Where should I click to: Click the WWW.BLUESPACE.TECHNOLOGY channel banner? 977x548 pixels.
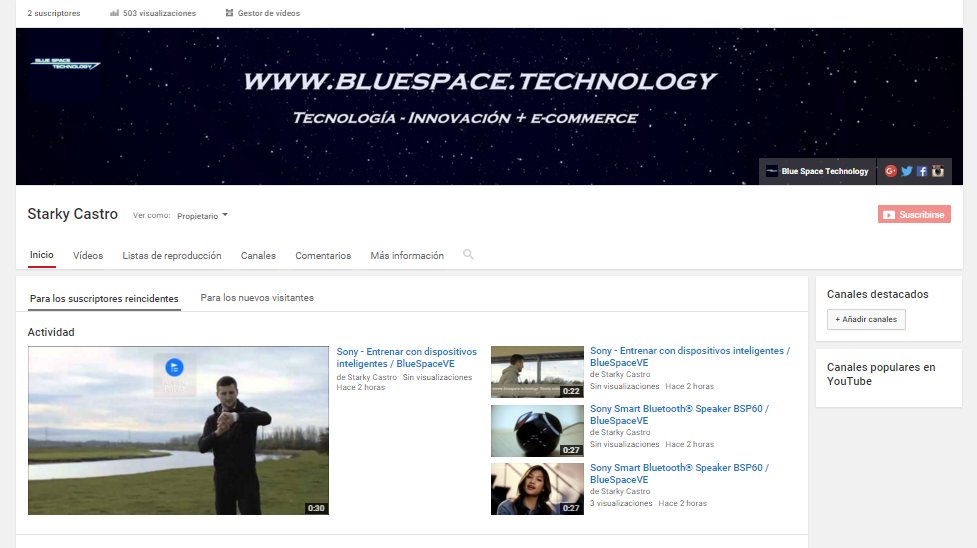tap(489, 106)
